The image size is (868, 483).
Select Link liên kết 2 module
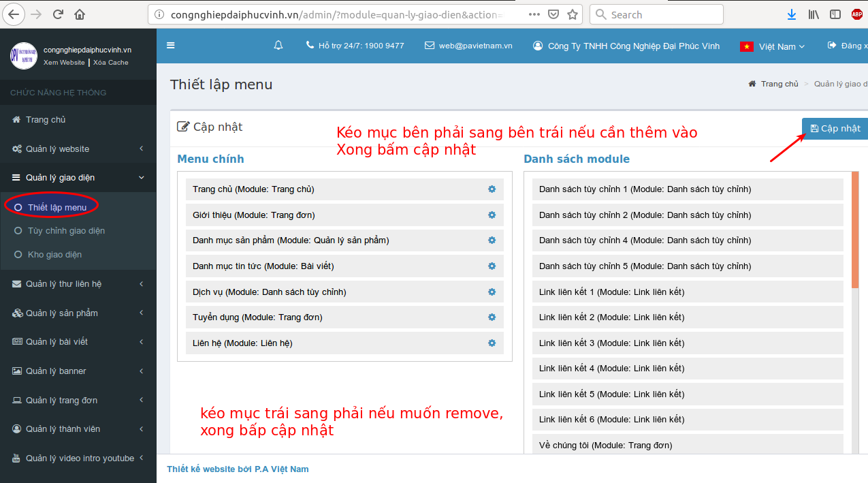688,317
